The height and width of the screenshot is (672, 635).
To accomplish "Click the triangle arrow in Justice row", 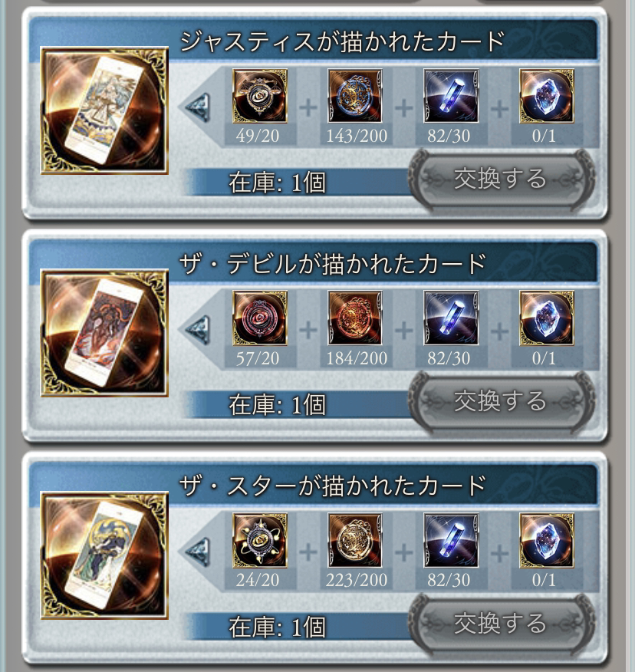I will click(198, 107).
